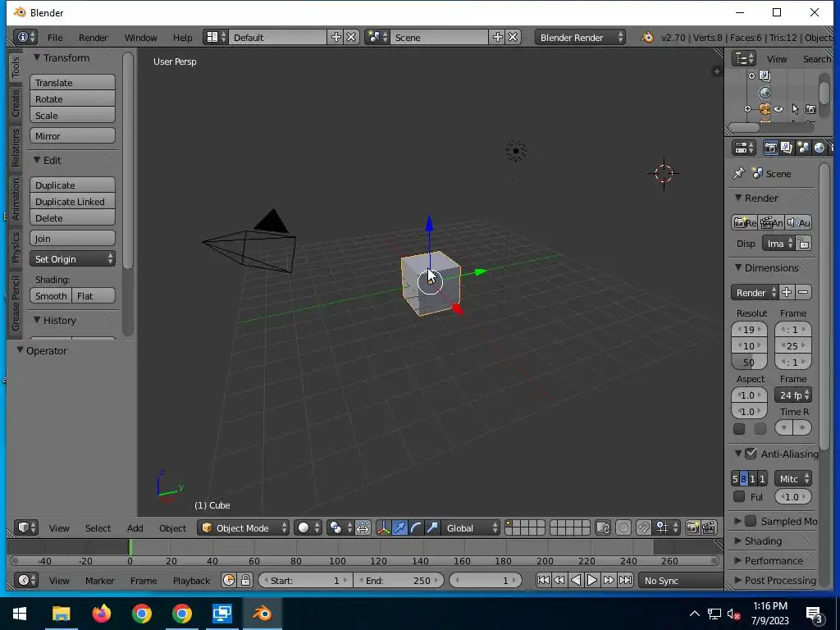Jump to the last frame
This screenshot has height=630, width=840.
coord(625,580)
